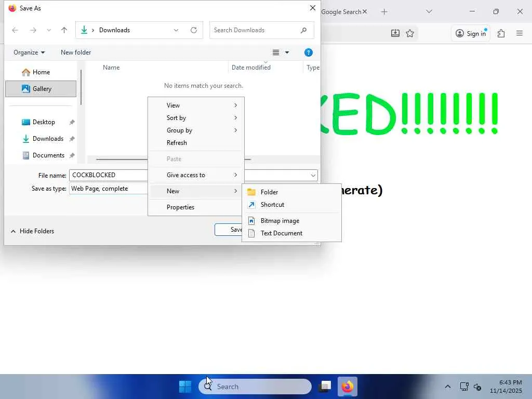532x399 pixels.
Task: Sort by the Name column header
Action: pyautogui.click(x=111, y=68)
